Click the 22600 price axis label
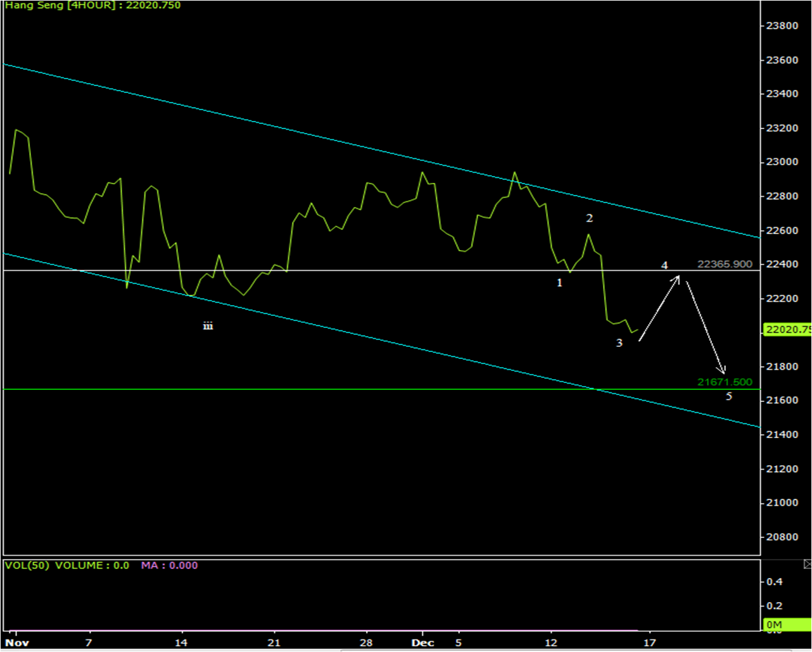The image size is (812, 652). click(x=782, y=230)
